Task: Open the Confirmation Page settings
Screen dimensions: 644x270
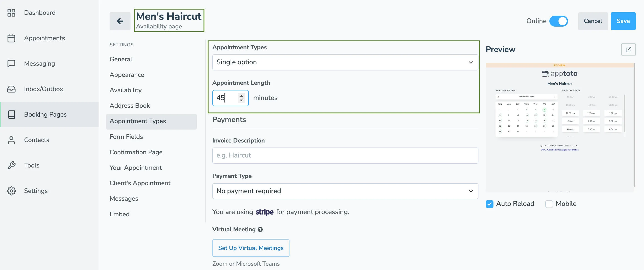Action: coord(136,152)
